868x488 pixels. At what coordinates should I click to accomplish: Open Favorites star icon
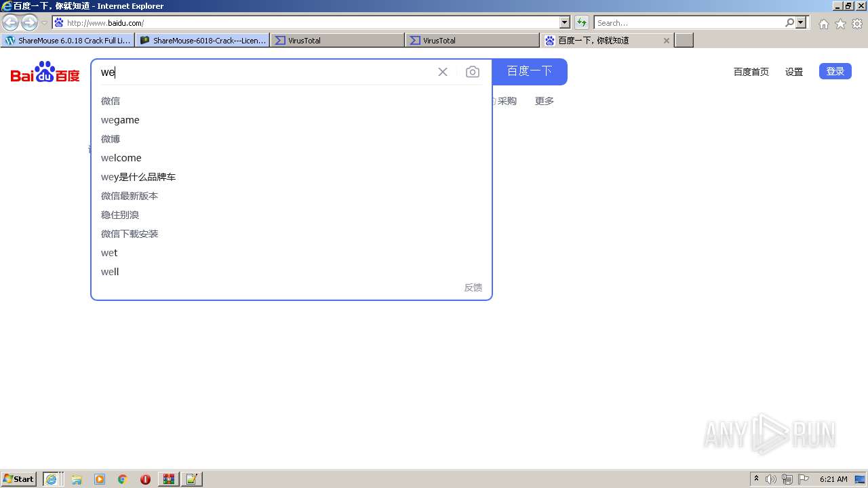point(840,24)
